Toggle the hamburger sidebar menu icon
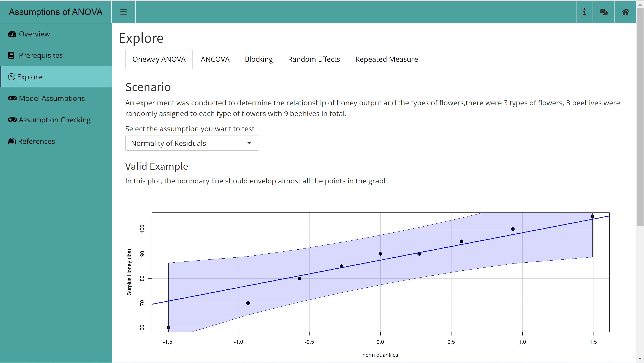 point(123,12)
